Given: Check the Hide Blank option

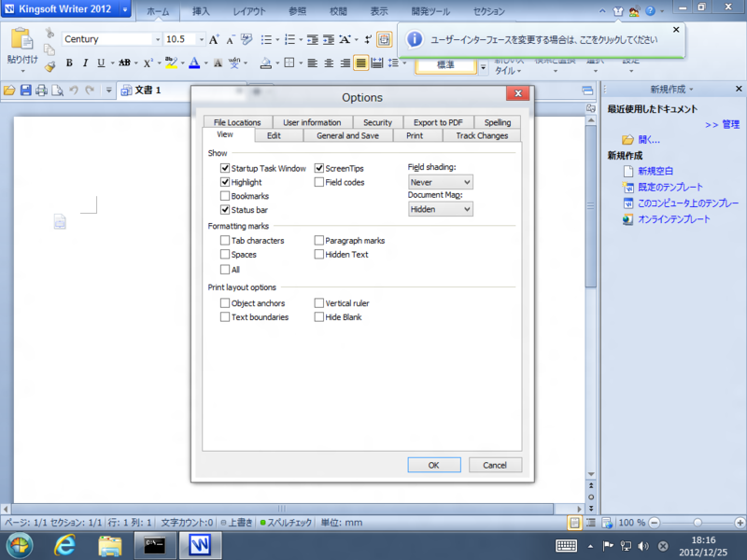Looking at the screenshot, I should tap(319, 317).
